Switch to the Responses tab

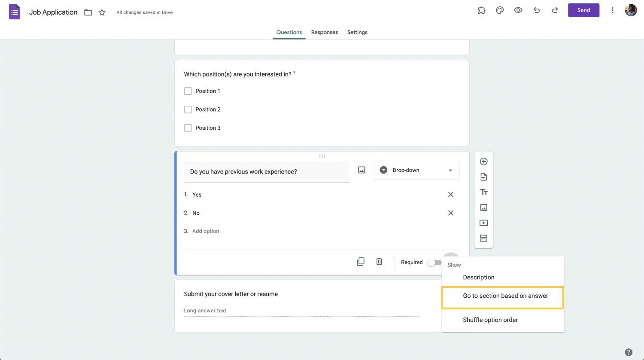pyautogui.click(x=324, y=32)
